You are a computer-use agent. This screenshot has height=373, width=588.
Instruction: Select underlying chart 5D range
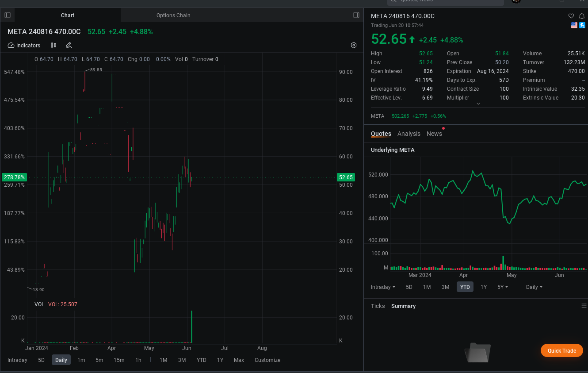click(x=409, y=287)
